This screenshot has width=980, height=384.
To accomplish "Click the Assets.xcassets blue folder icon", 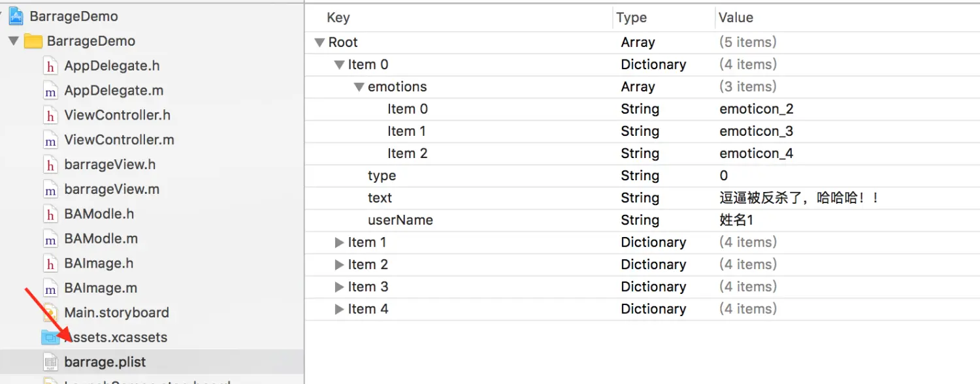I will [x=50, y=338].
